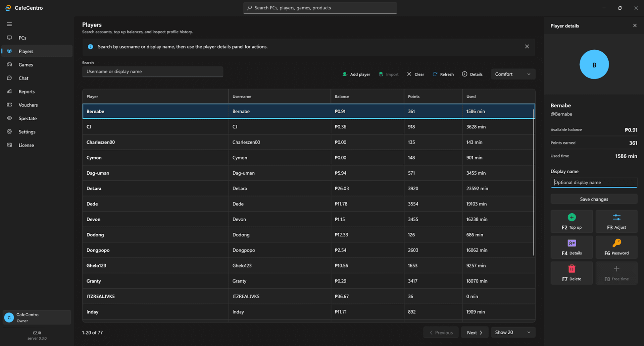The height and width of the screenshot is (346, 644).
Task: Click the F6 Password button
Action: pos(616,247)
